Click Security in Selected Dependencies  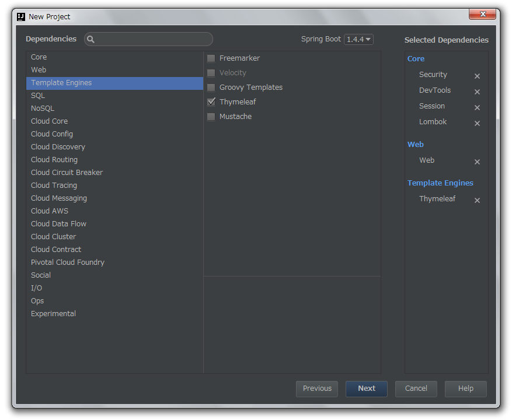pos(433,75)
